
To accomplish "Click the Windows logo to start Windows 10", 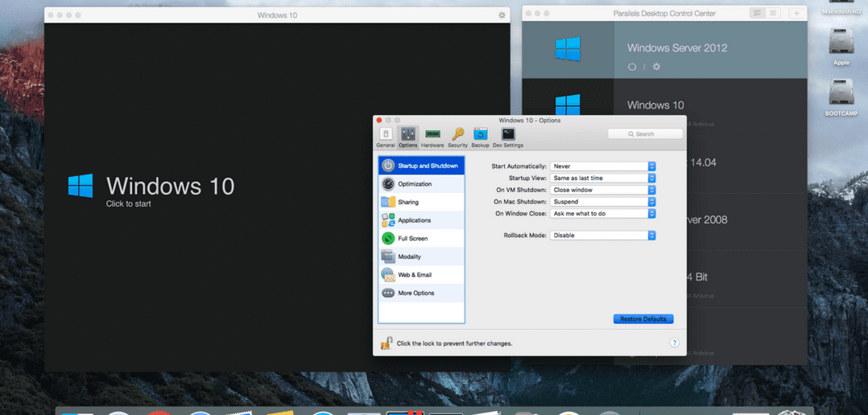I will 81,186.
